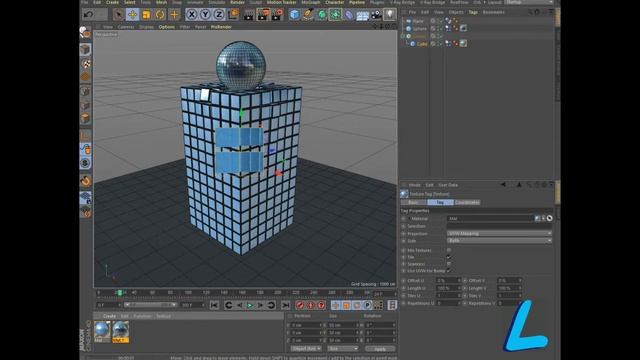This screenshot has width=640, height=360.
Task: Open the Tags menu in Object Manager
Action: tap(473, 12)
